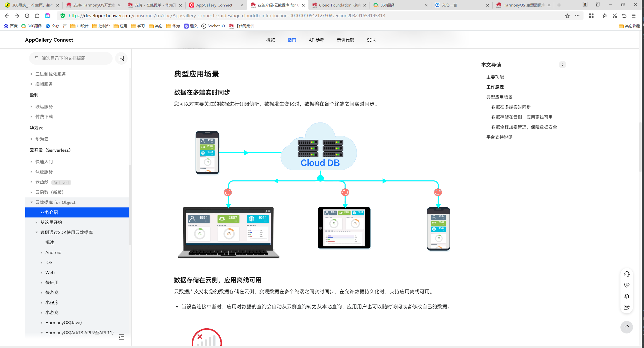Screen dimensions: 644x348
Task: Open the favorites star-list icon
Action: point(605,16)
